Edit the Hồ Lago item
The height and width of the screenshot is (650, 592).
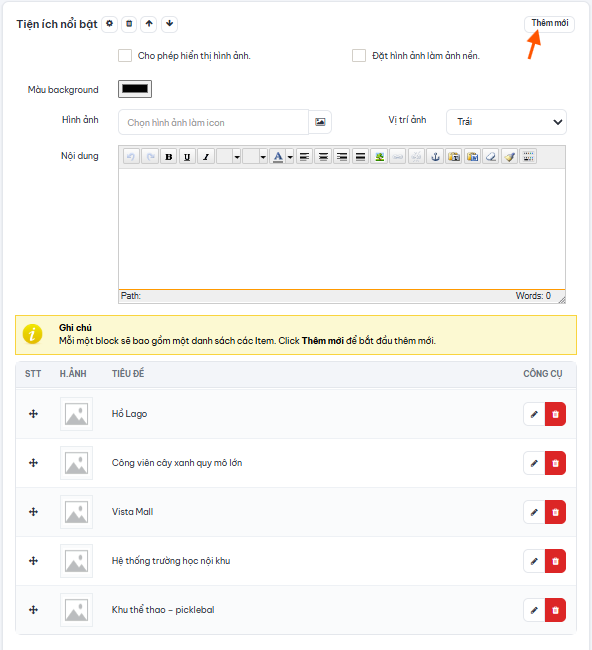[534, 414]
